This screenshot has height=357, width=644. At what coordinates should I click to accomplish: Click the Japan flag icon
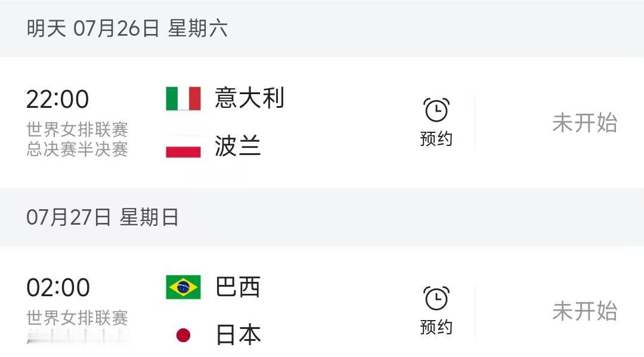(183, 335)
